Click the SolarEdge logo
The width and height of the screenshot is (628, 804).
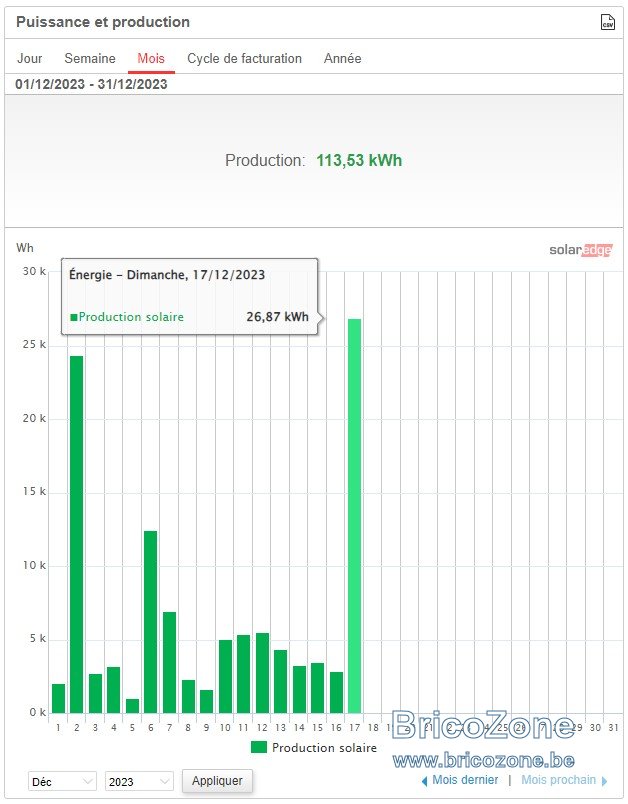(580, 250)
